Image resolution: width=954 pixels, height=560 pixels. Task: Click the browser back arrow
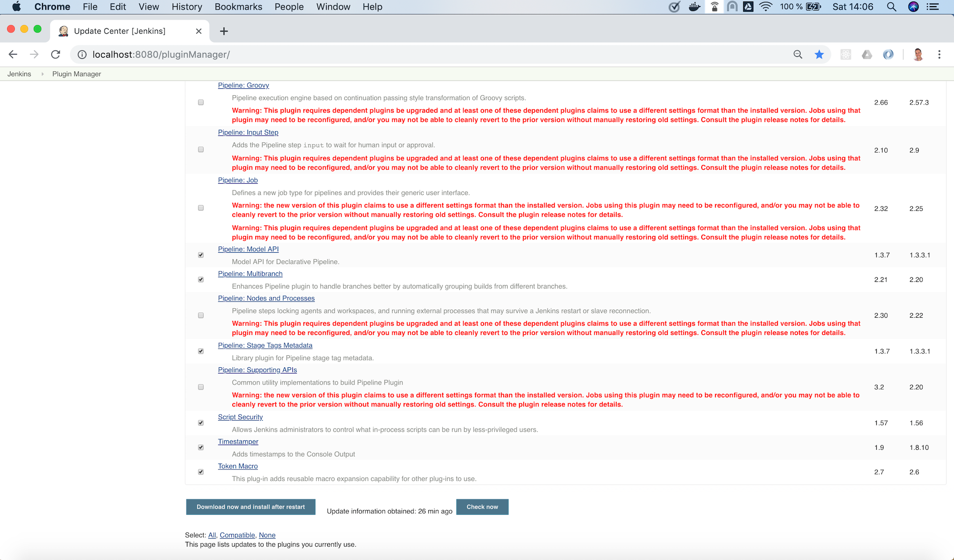point(13,54)
